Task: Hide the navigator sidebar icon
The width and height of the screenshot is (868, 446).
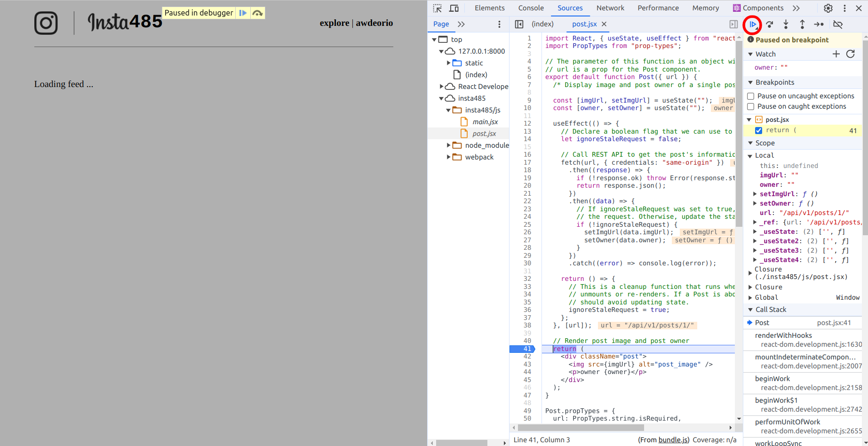Action: click(519, 24)
